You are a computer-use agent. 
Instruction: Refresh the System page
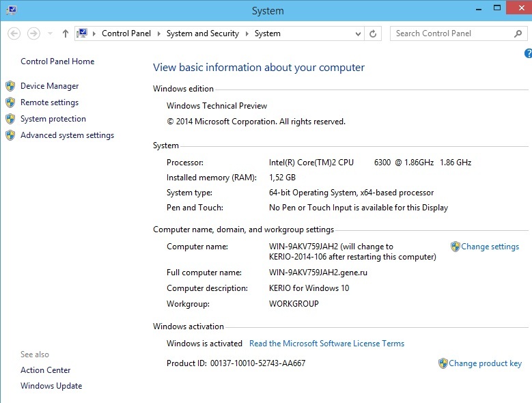pos(373,33)
